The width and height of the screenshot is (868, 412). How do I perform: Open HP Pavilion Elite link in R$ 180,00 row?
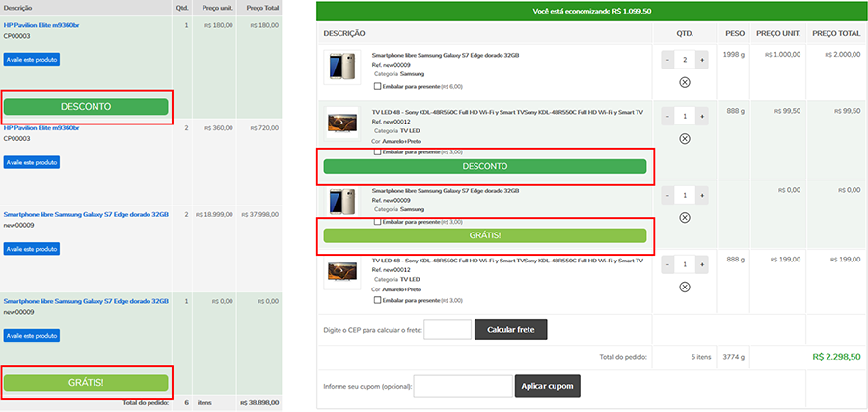(x=41, y=25)
